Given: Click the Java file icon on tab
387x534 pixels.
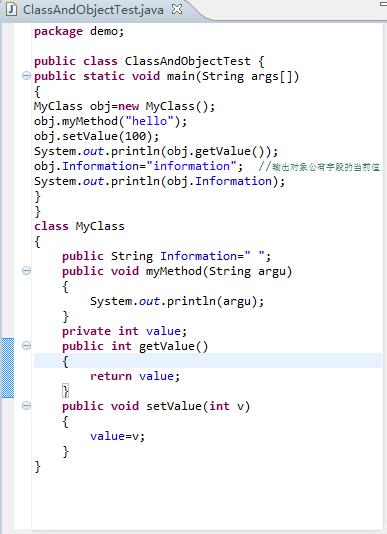Looking at the screenshot, I should pos(12,9).
